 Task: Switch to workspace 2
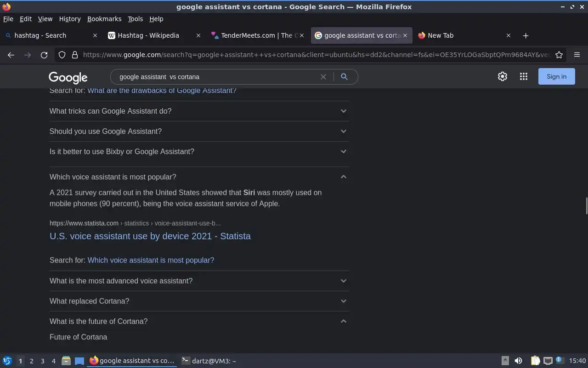[x=31, y=361]
